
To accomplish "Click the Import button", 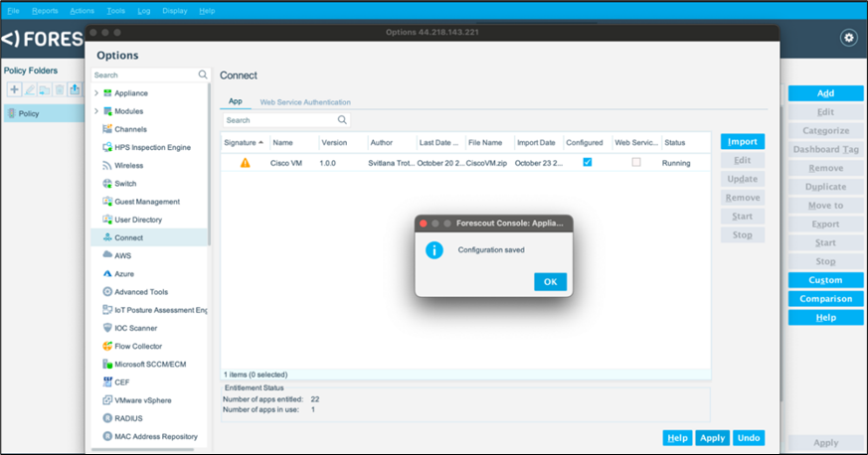I will click(743, 141).
